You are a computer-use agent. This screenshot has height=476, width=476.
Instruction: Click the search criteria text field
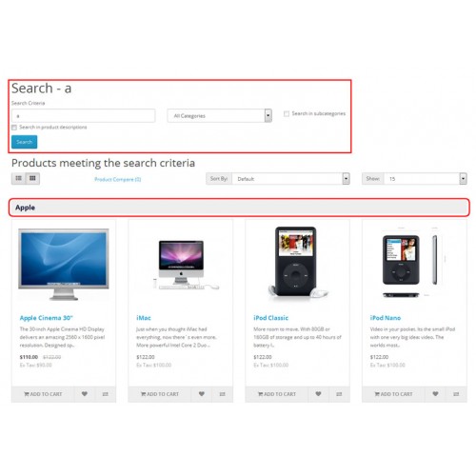(x=84, y=116)
